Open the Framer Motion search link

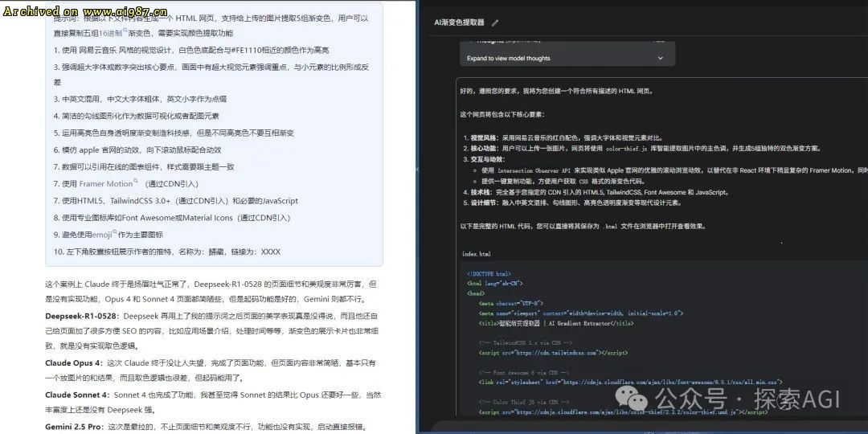tap(108, 184)
